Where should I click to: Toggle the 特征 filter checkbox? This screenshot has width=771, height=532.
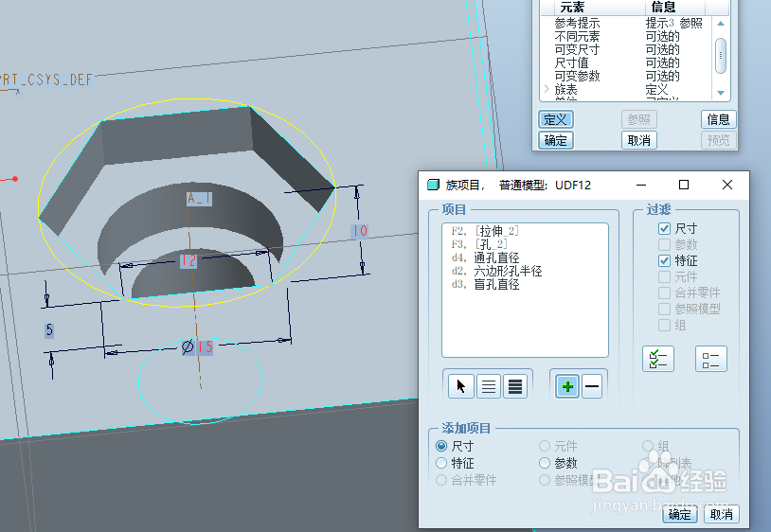[x=664, y=260]
